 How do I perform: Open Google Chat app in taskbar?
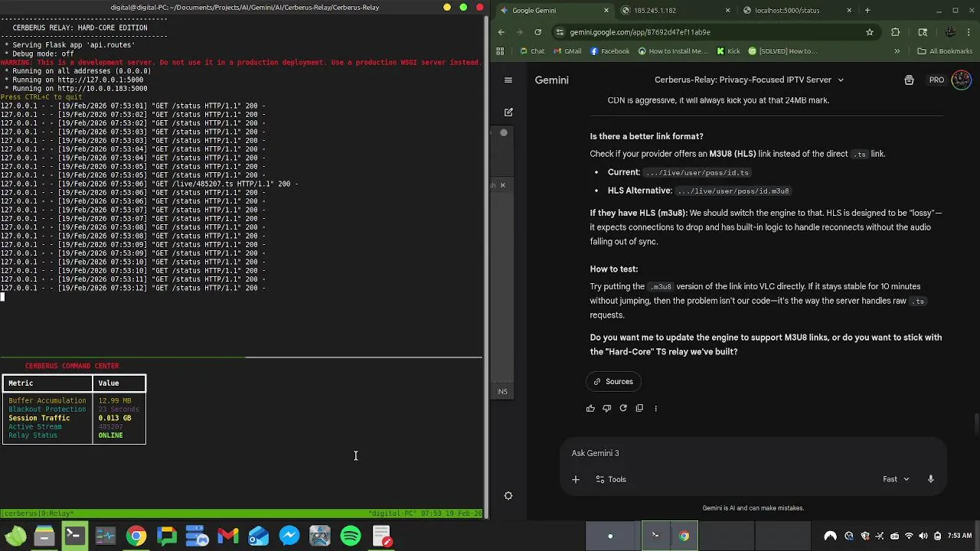pos(167,536)
